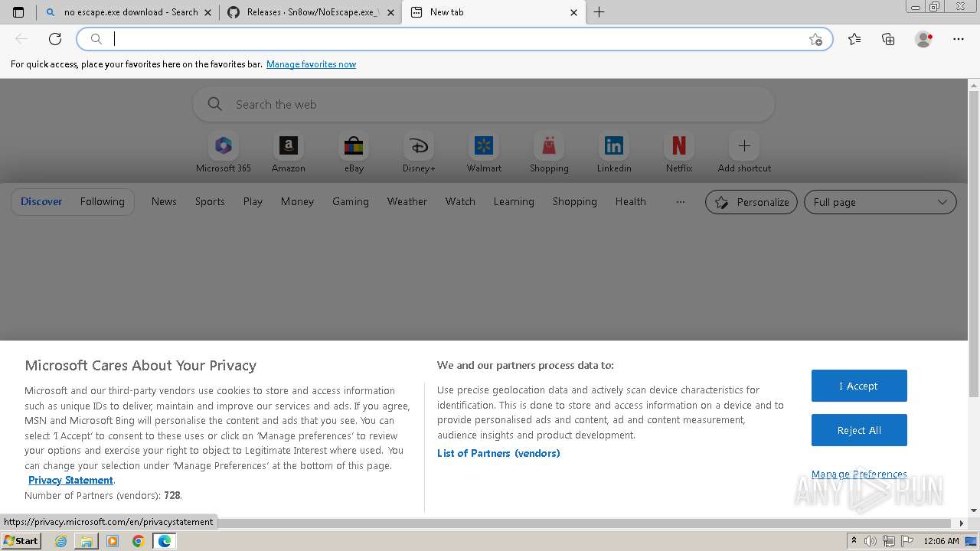Viewport: 980px width, 551px height.
Task: Open the Manage Preferences link
Action: click(859, 474)
